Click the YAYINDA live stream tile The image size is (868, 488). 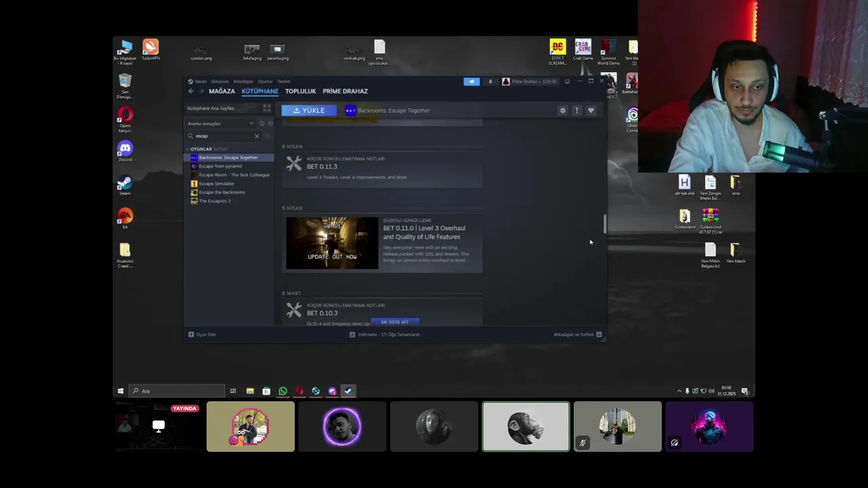click(157, 426)
